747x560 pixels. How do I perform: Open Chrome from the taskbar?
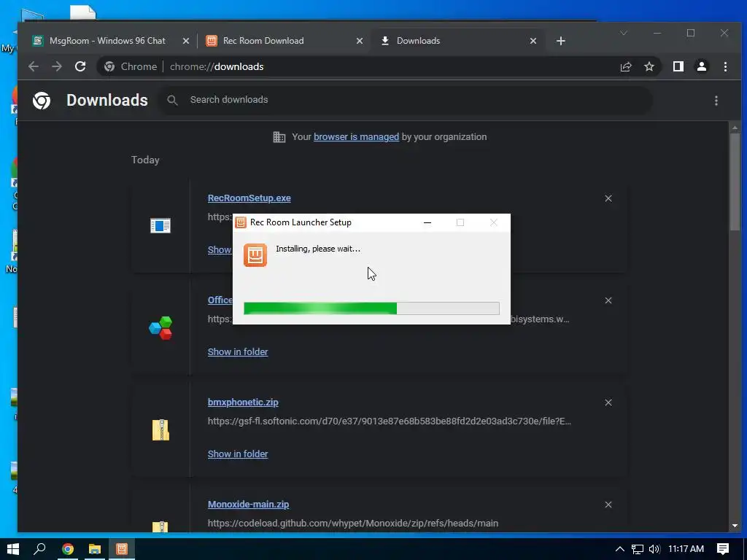pyautogui.click(x=68, y=549)
